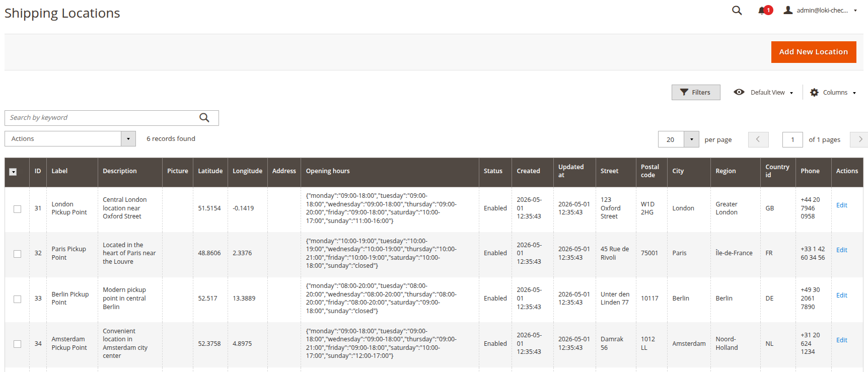The width and height of the screenshot is (868, 372).
Task: Click the Columns gear icon
Action: click(x=814, y=93)
